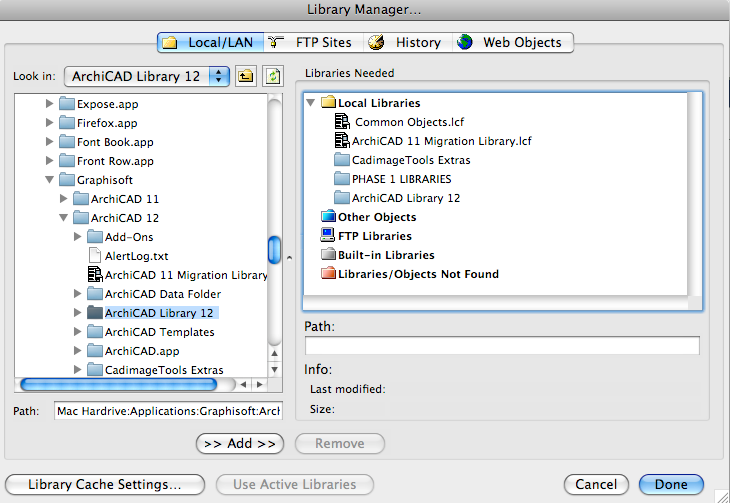Expand ArchiCAD Library 12 in the left tree
The height and width of the screenshot is (503, 730).
(78, 313)
